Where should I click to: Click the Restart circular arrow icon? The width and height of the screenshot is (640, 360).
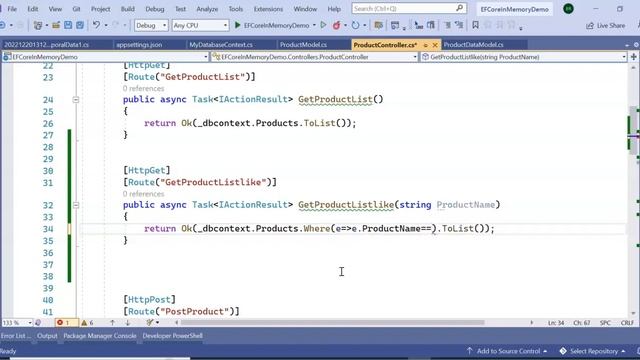point(356,25)
